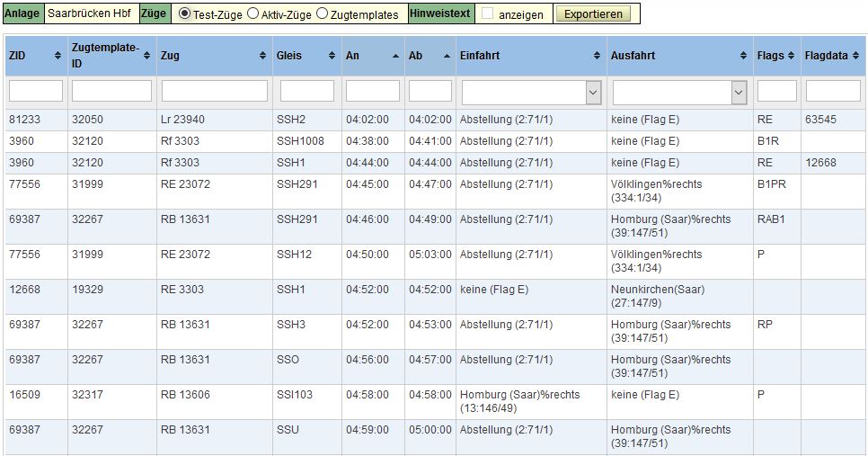Click the Exportieren button

[x=592, y=14]
